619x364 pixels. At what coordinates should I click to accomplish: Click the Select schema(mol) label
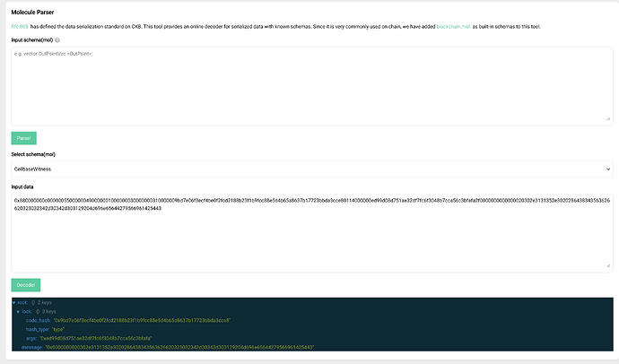[x=33, y=154]
